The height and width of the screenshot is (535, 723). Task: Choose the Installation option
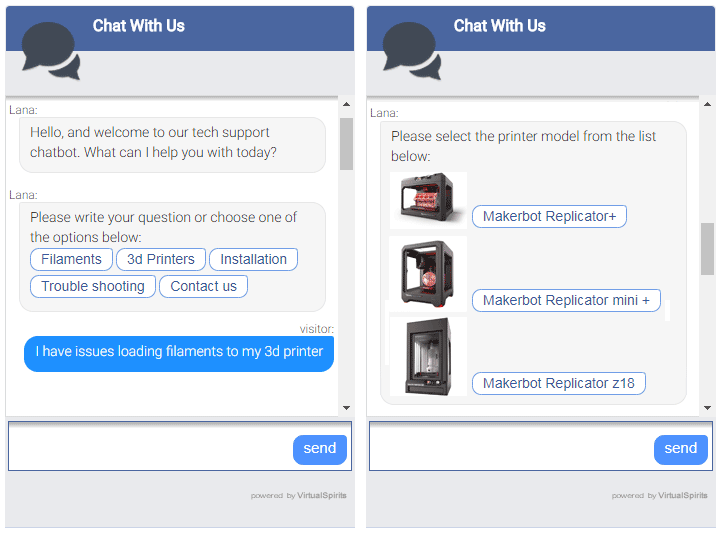254,259
